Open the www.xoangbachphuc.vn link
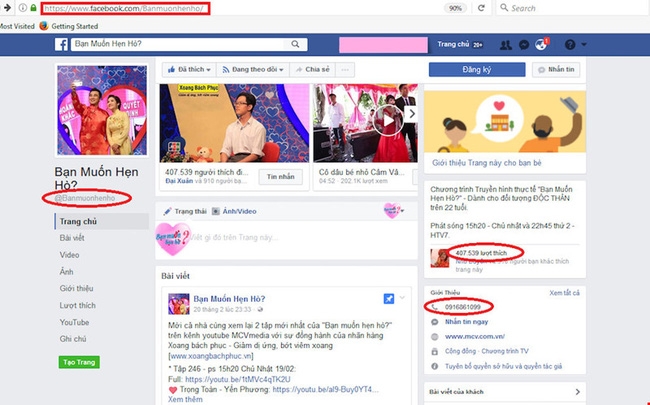The image size is (650, 405). pyautogui.click(x=211, y=356)
